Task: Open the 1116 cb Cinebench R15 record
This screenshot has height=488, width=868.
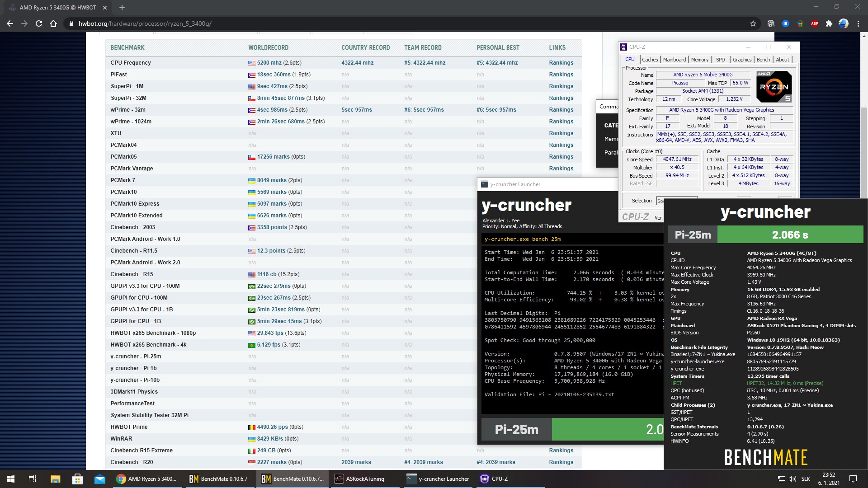Action: (267, 274)
